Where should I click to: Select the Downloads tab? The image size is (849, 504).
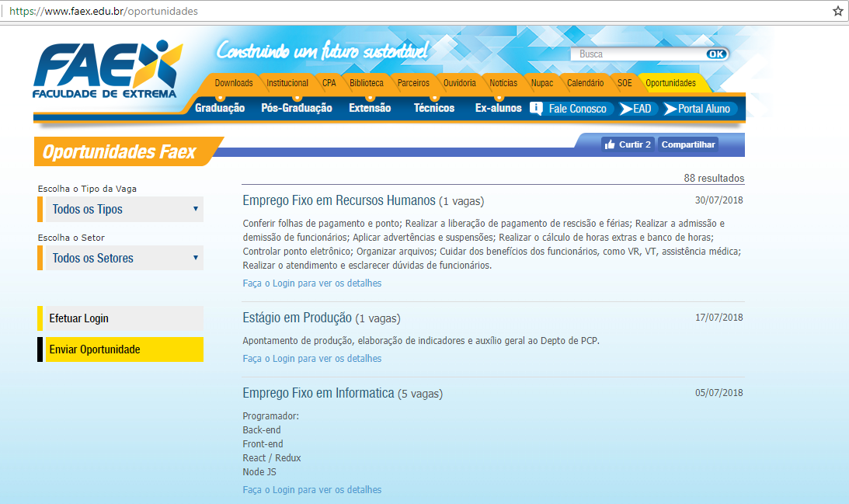(233, 83)
